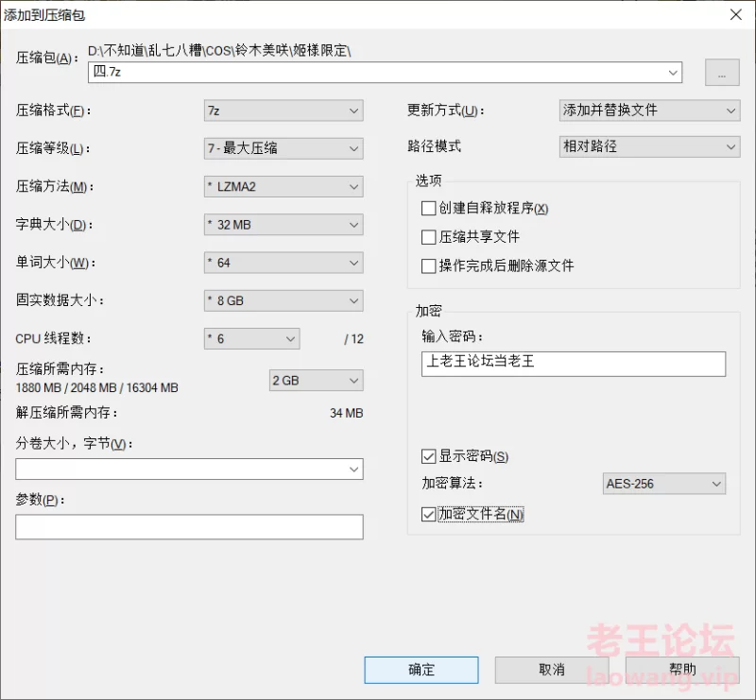Click the 确定 OK button

[421, 670]
